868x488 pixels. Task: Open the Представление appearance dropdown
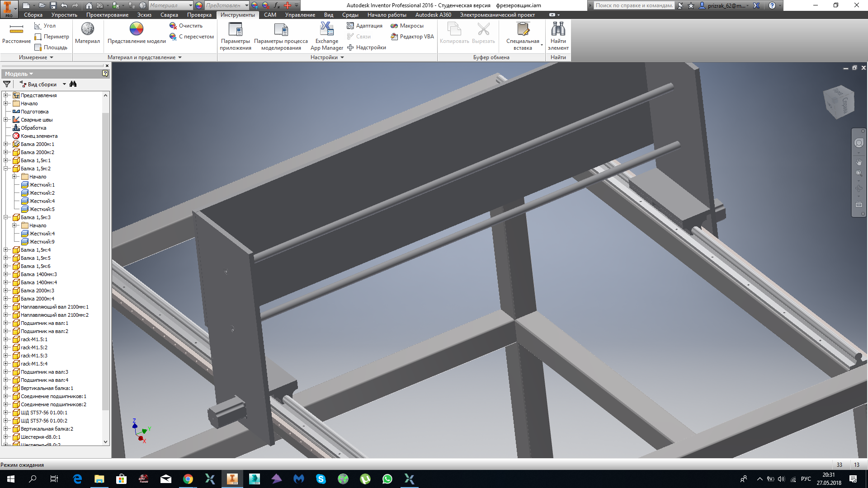pyautogui.click(x=227, y=5)
